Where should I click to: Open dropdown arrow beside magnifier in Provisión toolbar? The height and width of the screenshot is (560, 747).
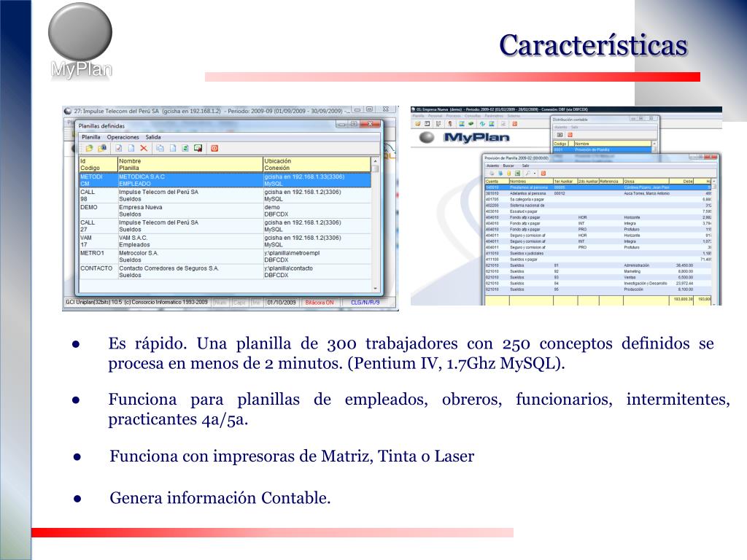pos(535,174)
